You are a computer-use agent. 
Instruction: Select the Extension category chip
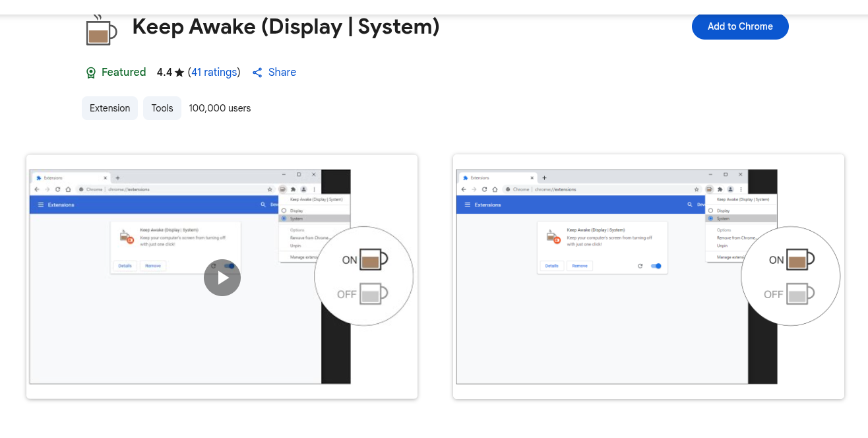click(110, 108)
